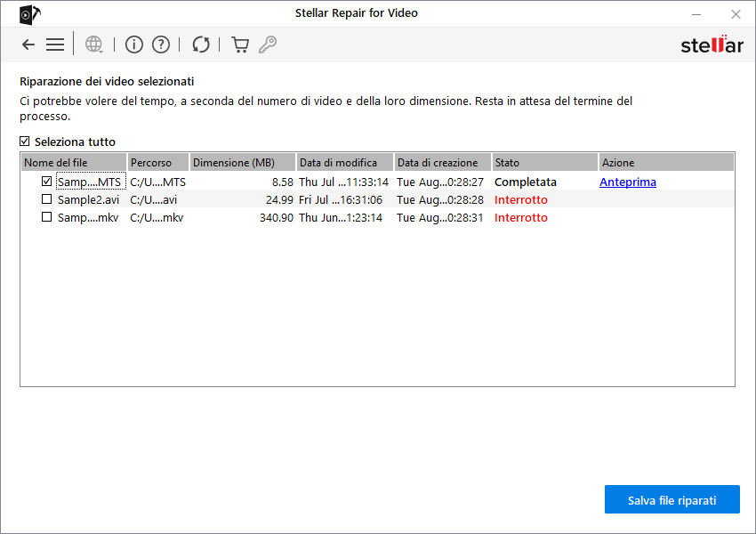Click the Stato column header
The image size is (756, 534).
pyautogui.click(x=545, y=163)
